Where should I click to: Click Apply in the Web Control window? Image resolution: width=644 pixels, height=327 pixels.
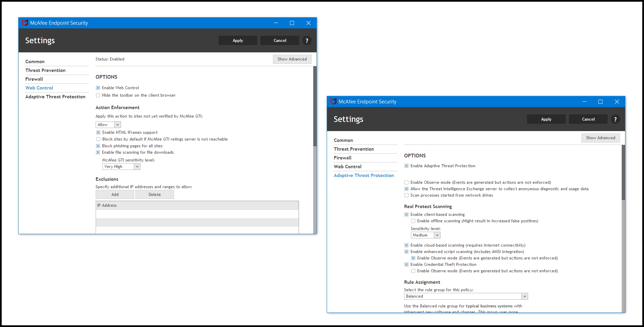coord(238,41)
